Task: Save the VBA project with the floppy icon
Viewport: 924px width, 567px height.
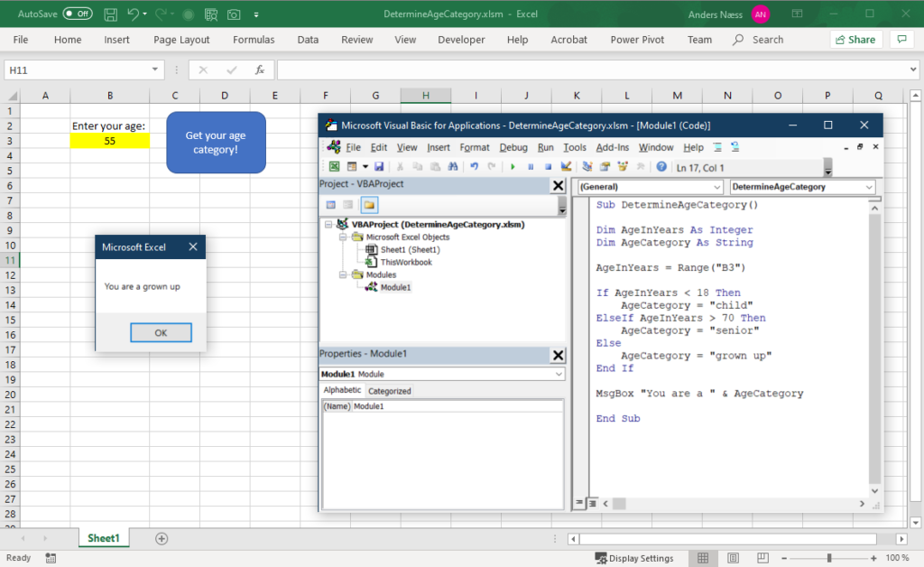Action: tap(379, 167)
